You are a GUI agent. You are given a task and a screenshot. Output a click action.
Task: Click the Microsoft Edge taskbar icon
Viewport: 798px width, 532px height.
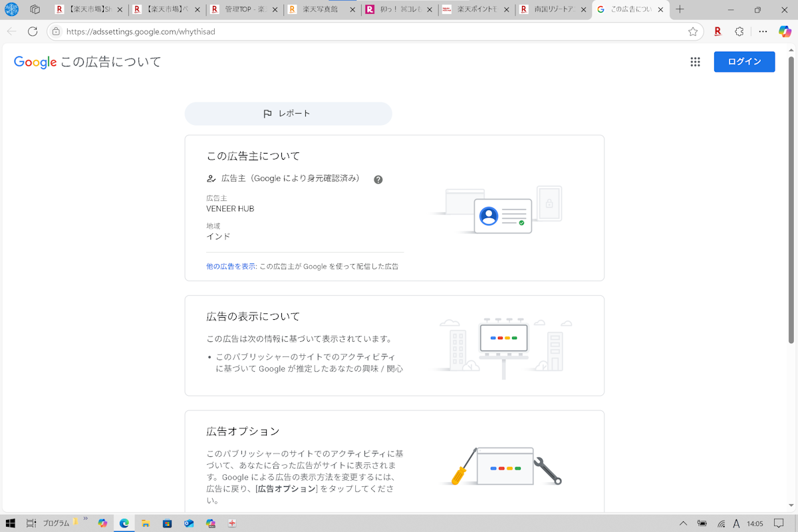coord(124,523)
